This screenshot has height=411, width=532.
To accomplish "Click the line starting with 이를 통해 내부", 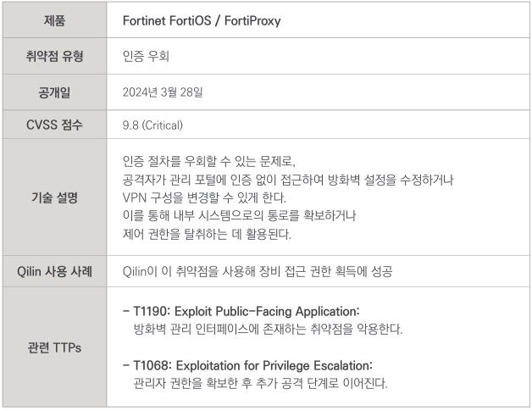I will click(239, 215).
